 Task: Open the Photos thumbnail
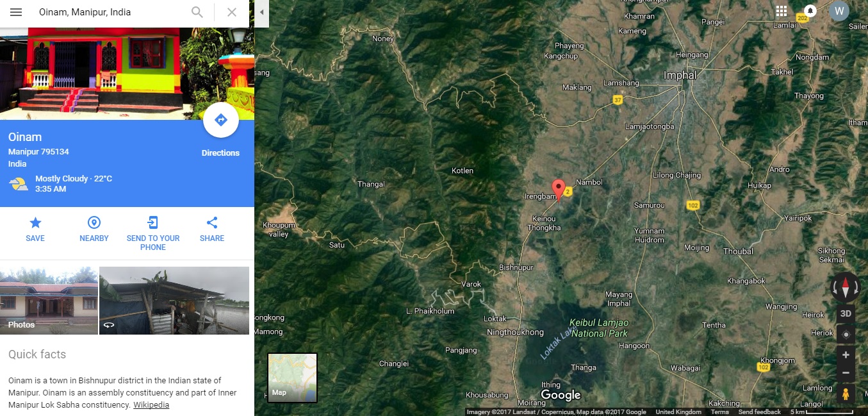[x=49, y=301]
